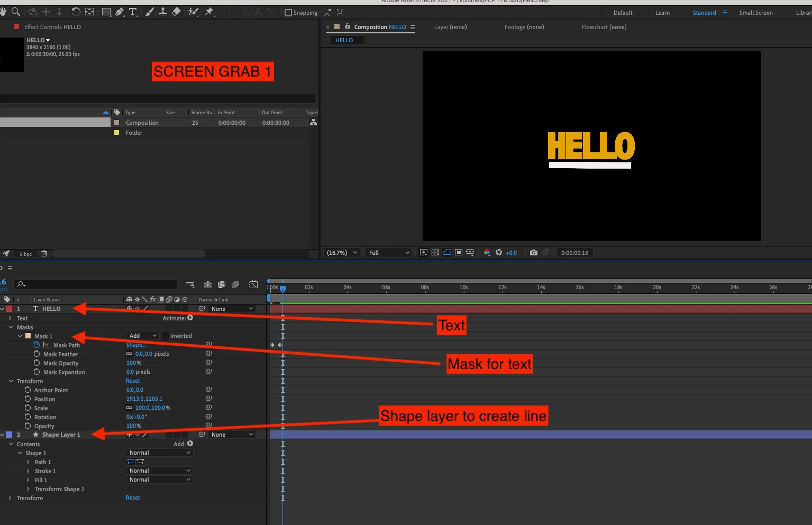This screenshot has height=525, width=812.
Task: Select the Brush tool
Action: pyautogui.click(x=150, y=12)
